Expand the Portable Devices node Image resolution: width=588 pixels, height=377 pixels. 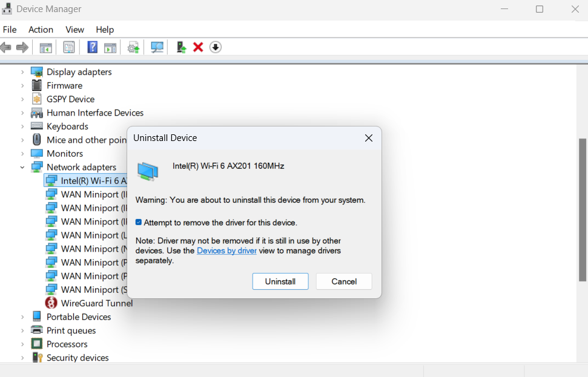point(22,317)
